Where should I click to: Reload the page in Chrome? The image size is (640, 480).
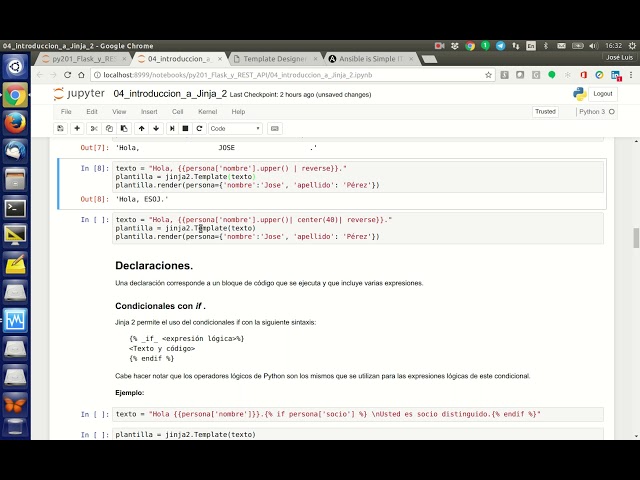67,75
